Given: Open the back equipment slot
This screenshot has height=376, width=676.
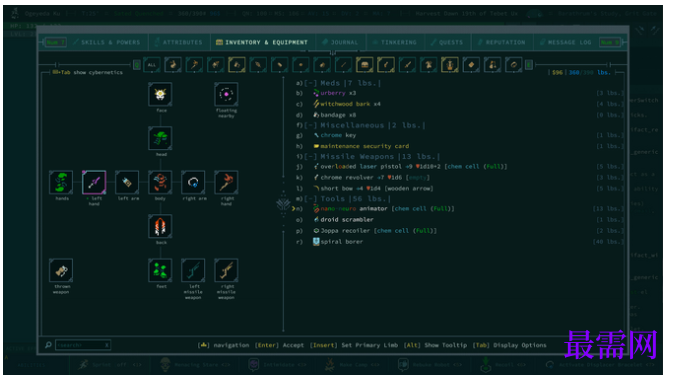Looking at the screenshot, I should [160, 226].
